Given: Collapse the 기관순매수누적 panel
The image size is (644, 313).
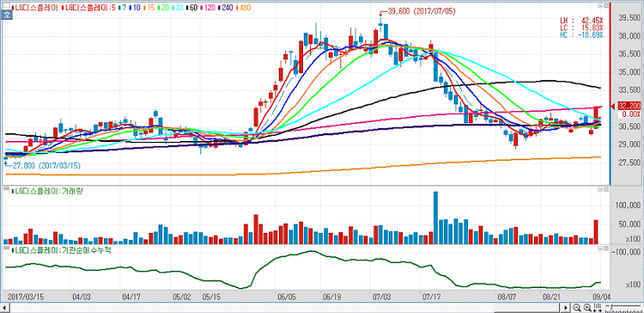Looking at the screenshot, I should pyautogui.click(x=600, y=249).
